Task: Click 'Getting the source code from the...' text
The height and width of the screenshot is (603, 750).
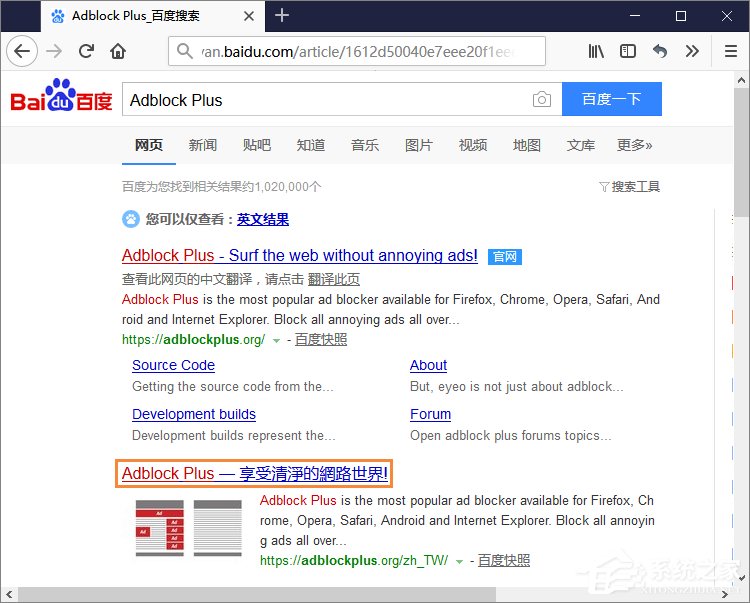Action: pyautogui.click(x=233, y=386)
